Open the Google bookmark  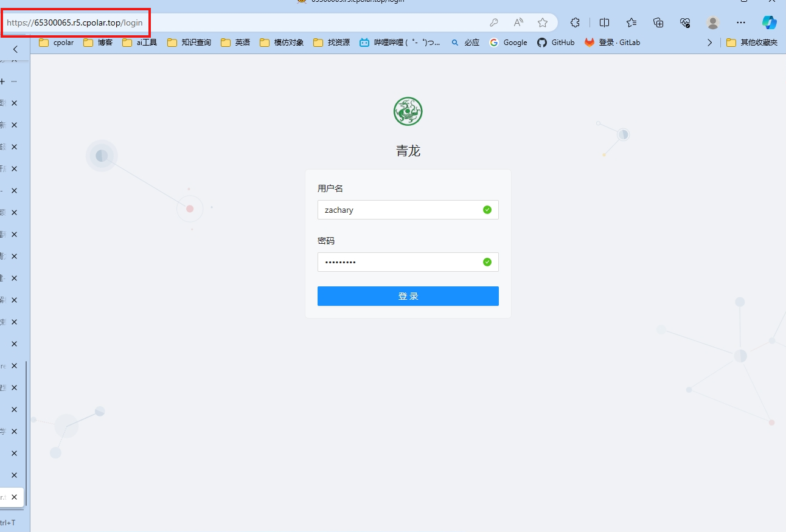coord(508,43)
